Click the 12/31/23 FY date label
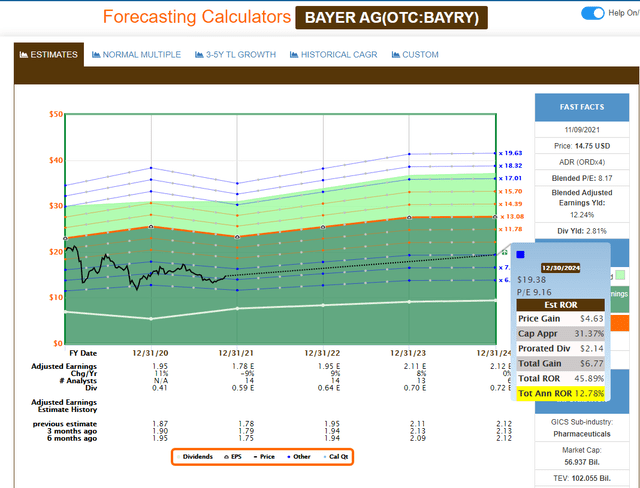The height and width of the screenshot is (488, 640). click(408, 353)
